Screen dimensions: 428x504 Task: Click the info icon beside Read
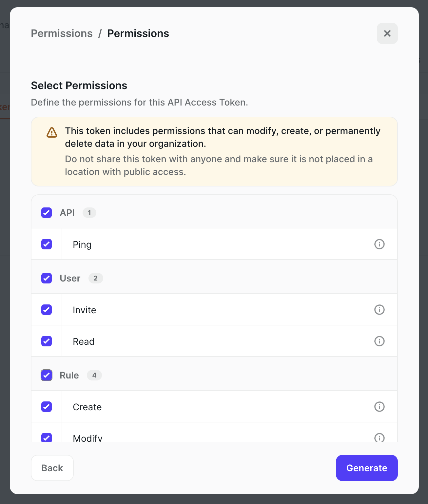(379, 341)
